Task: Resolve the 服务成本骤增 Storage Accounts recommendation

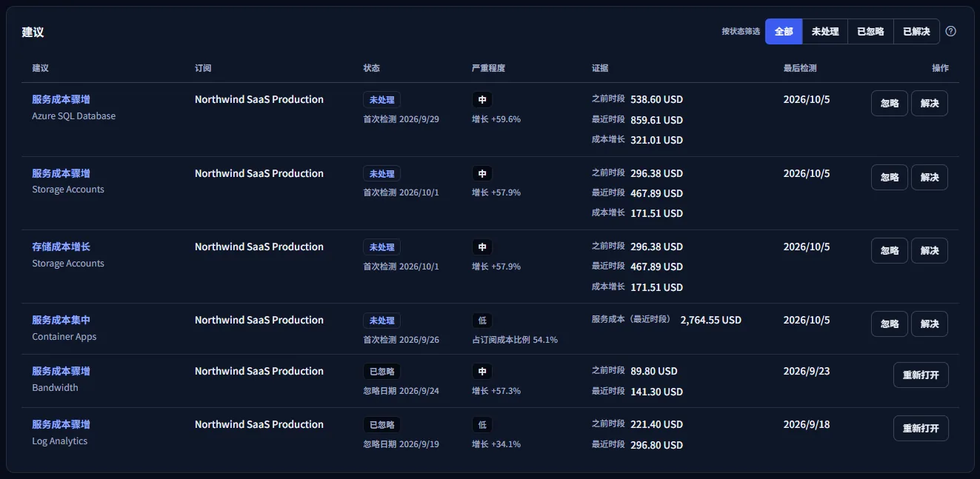Action: coord(930,177)
